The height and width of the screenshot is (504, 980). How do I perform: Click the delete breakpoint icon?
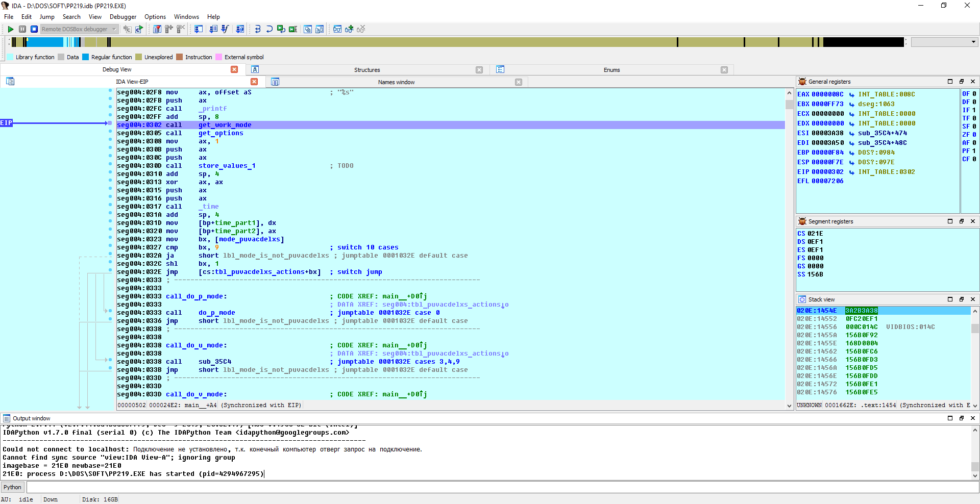(x=181, y=29)
